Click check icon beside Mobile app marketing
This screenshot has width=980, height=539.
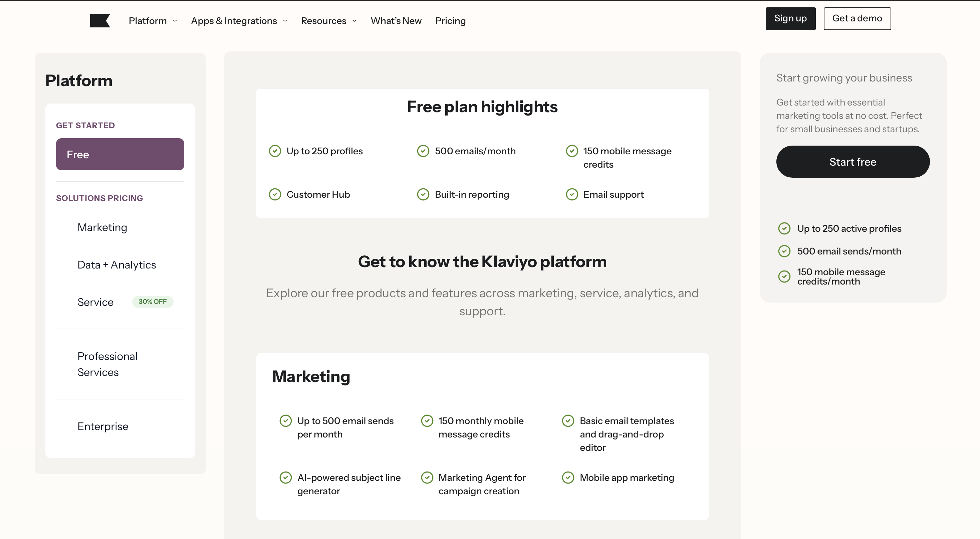tap(568, 478)
